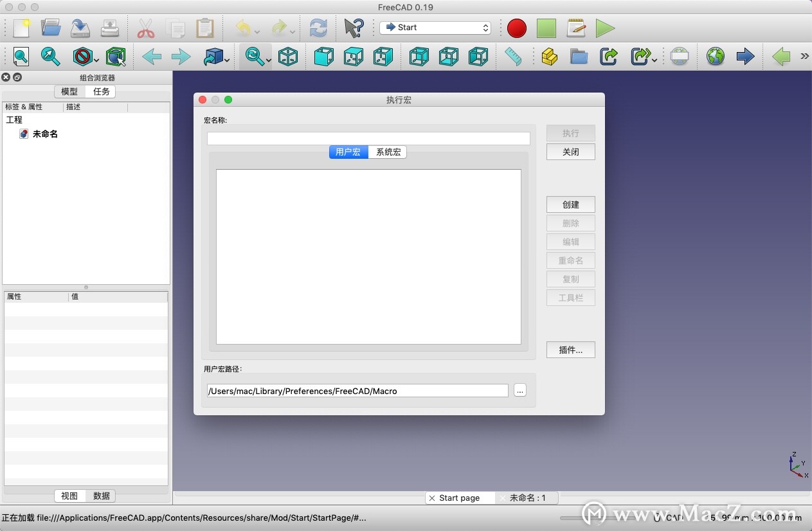Create a new empty document
The height and width of the screenshot is (531, 812).
tap(21, 28)
